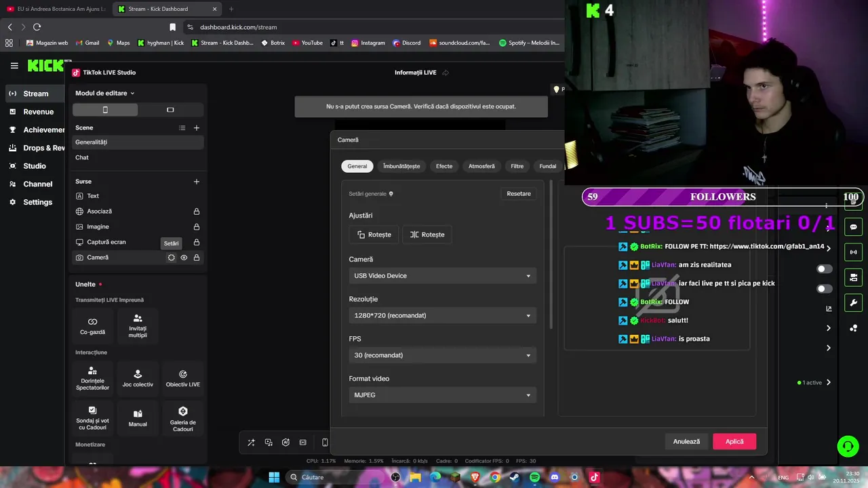Open Galeria de Cadouri tool
Image resolution: width=868 pixels, height=488 pixels.
[183, 418]
